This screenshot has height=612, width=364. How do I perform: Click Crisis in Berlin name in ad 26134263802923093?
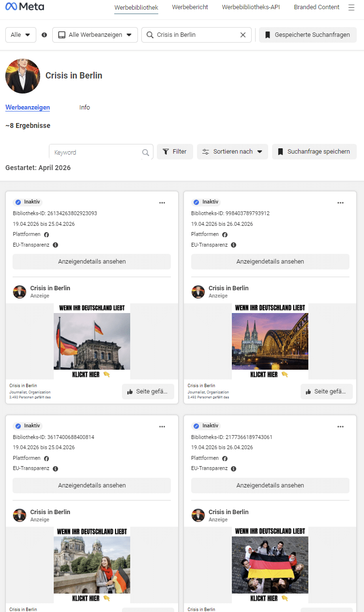click(50, 288)
